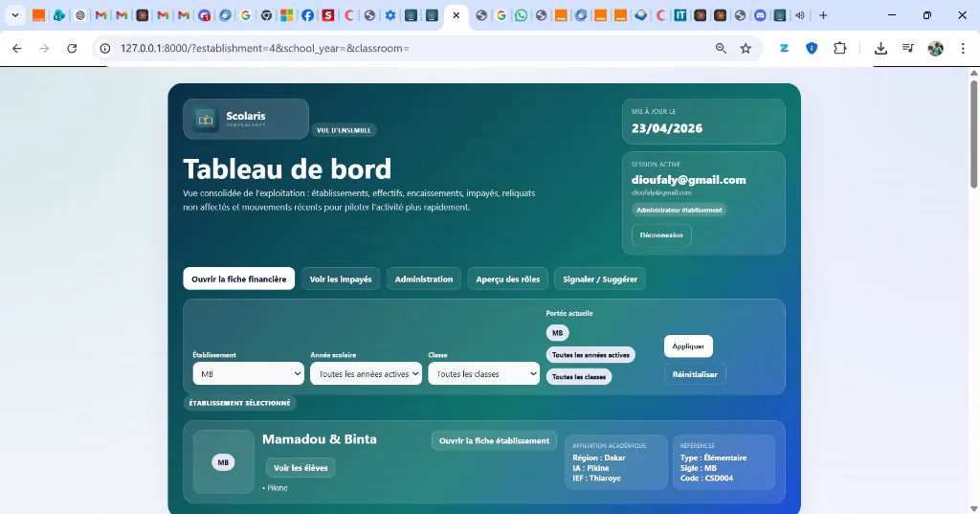This screenshot has height=514, width=980.
Task: Click the IEF : Thiaroye text
Action: click(597, 479)
